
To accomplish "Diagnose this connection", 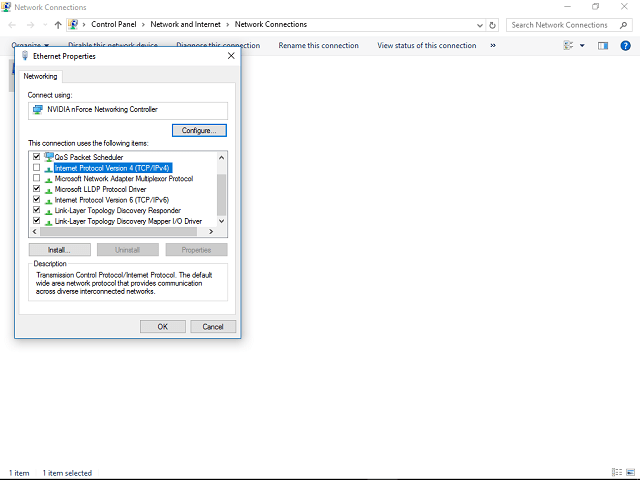I will click(218, 45).
